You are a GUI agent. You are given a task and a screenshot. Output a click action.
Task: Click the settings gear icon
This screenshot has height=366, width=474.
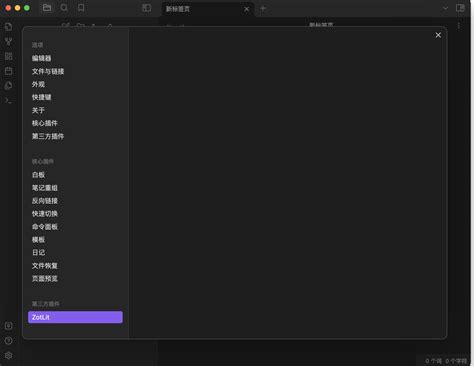[9, 356]
